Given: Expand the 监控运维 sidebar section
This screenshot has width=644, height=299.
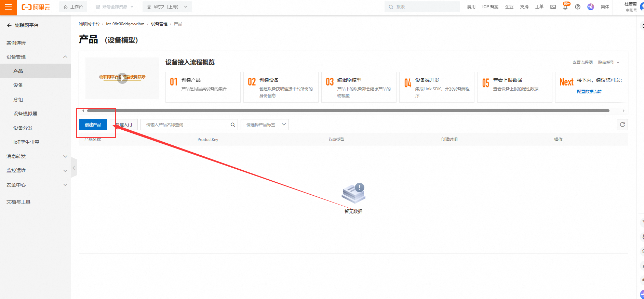Looking at the screenshot, I should click(x=35, y=170).
